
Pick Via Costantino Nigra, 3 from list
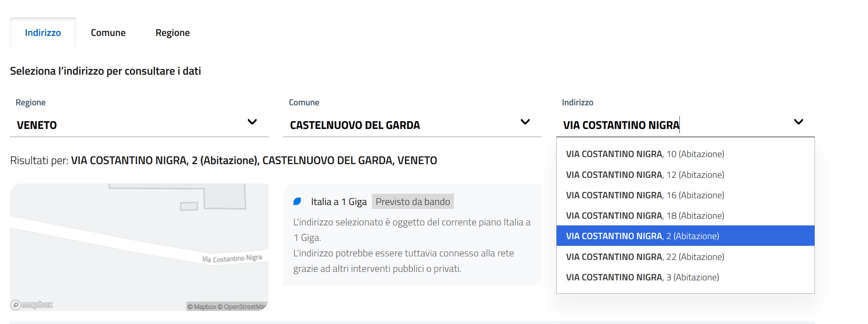(x=642, y=278)
